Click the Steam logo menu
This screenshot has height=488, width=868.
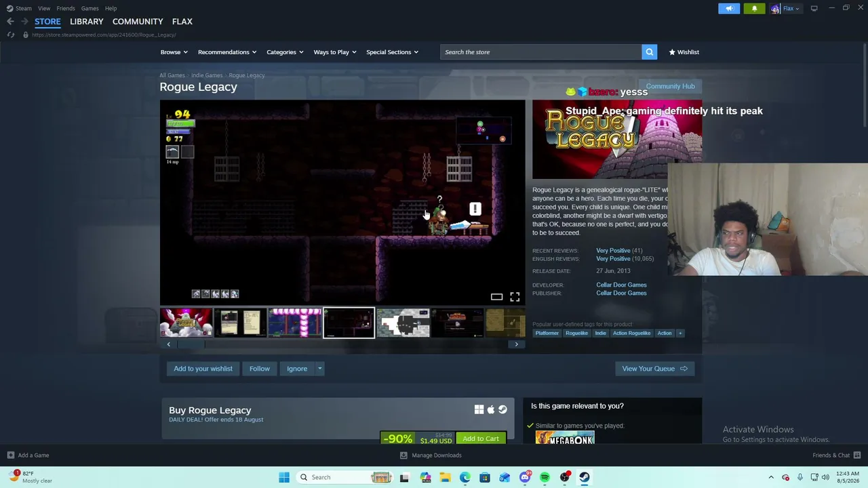[x=19, y=8]
